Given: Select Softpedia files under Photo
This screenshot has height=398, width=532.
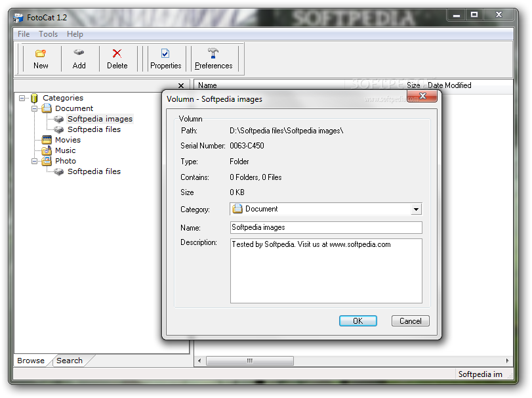Looking at the screenshot, I should click(x=94, y=171).
